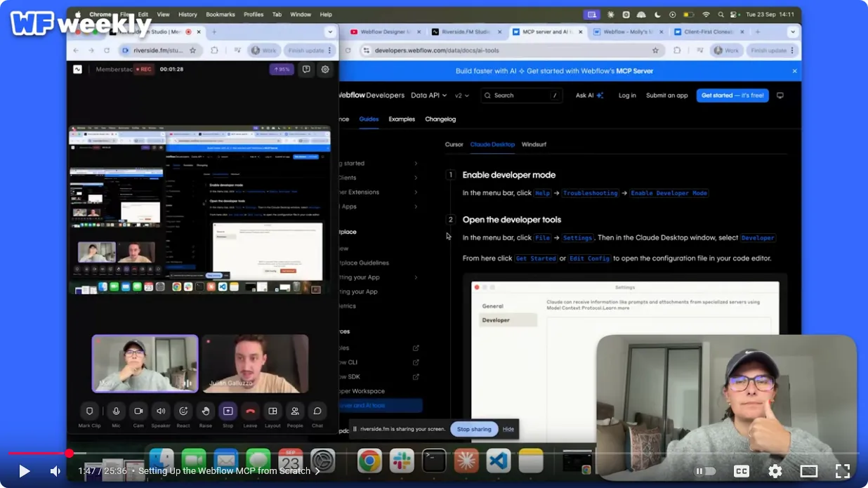Click the riverside.fm address bar
868x488 pixels.
pyautogui.click(x=159, y=51)
